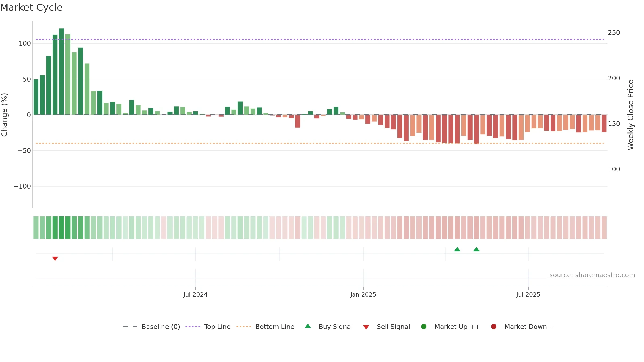This screenshot has width=644, height=362.
Task: Click the green Buy Signal triangle in legend
Action: 308,326
